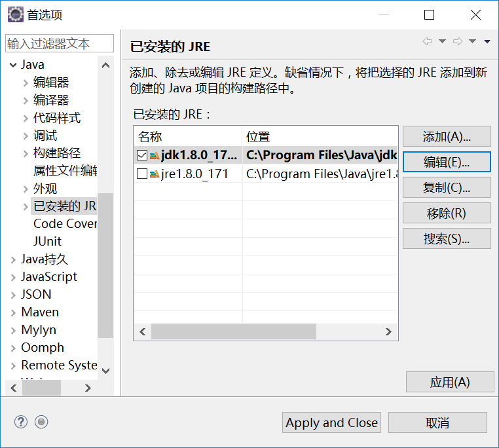Expand the Java持久 tree node

13,260
